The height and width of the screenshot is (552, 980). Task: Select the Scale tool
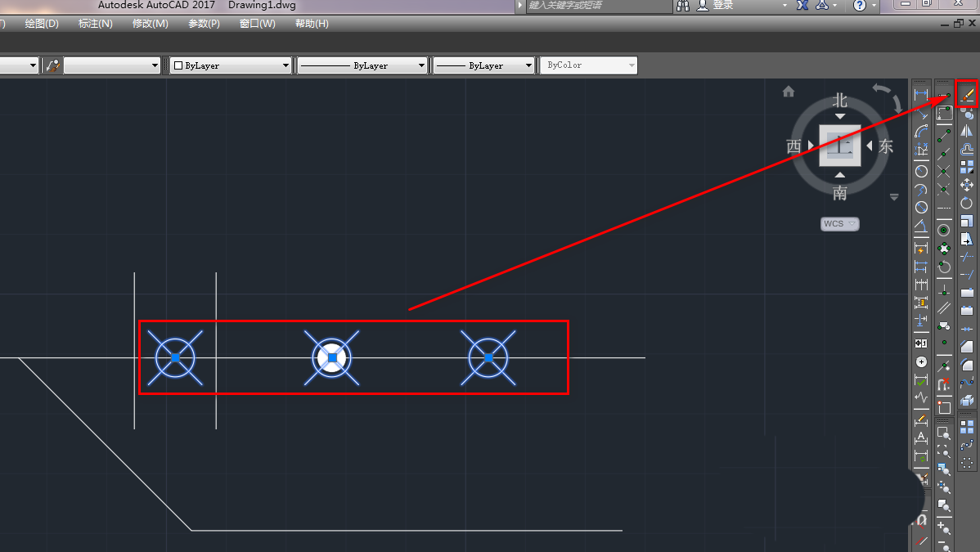(967, 222)
